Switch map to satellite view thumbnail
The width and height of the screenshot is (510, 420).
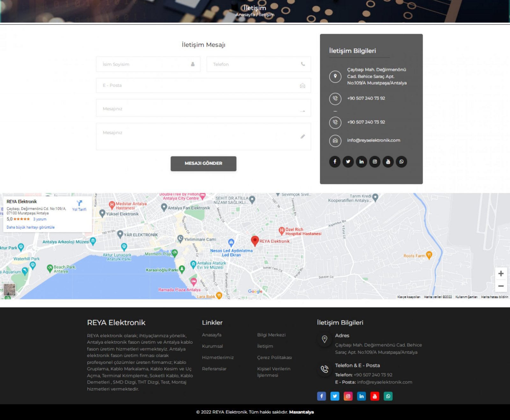[x=9, y=290]
